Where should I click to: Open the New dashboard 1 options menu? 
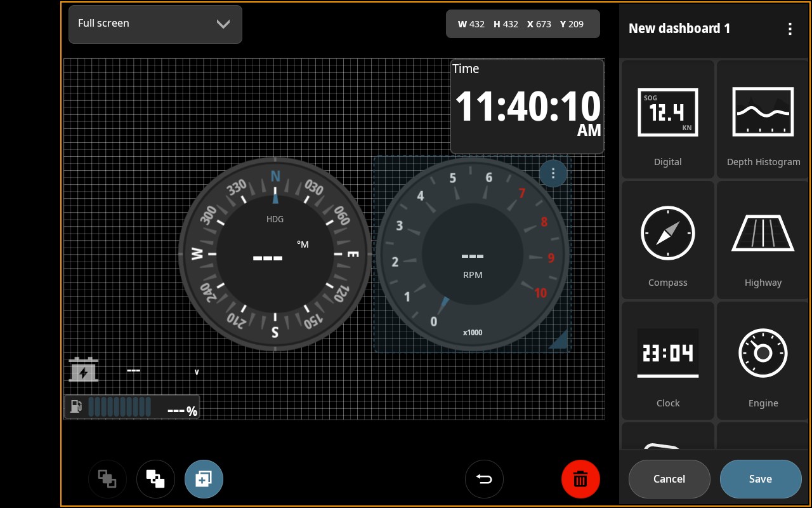pos(790,29)
